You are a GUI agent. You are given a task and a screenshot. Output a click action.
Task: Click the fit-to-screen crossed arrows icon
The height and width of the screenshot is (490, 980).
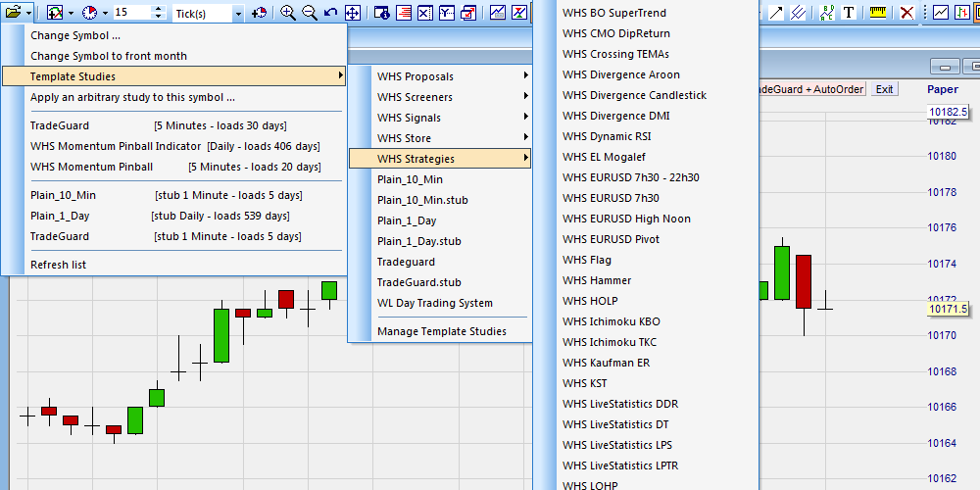pyautogui.click(x=352, y=13)
